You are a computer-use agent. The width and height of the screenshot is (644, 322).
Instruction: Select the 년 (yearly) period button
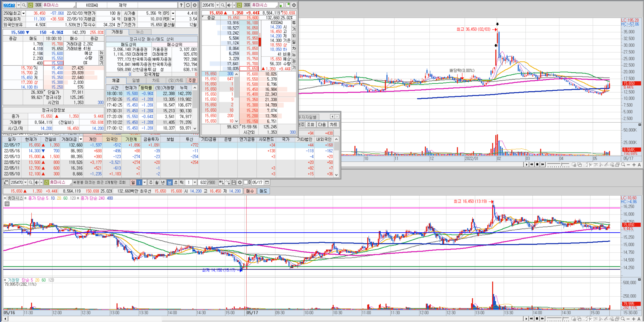[163, 183]
